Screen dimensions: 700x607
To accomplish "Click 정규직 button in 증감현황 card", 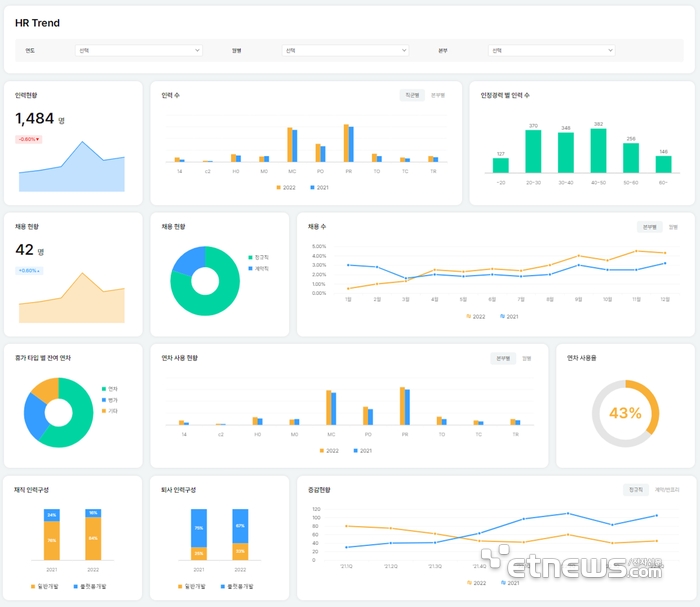I will (635, 490).
